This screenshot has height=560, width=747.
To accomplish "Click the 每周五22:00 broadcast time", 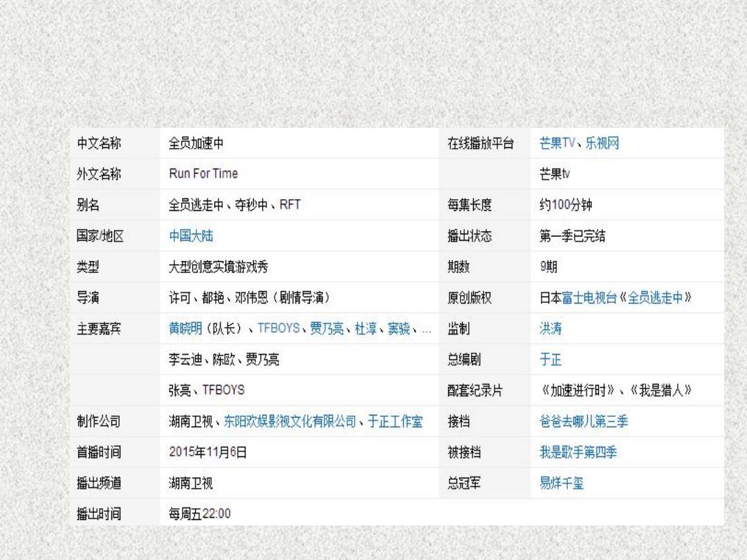I will click(x=200, y=514).
